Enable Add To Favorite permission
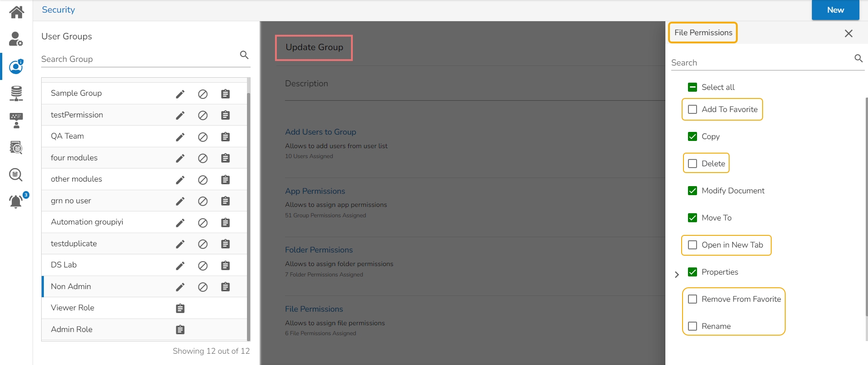This screenshot has height=365, width=868. coord(693,109)
